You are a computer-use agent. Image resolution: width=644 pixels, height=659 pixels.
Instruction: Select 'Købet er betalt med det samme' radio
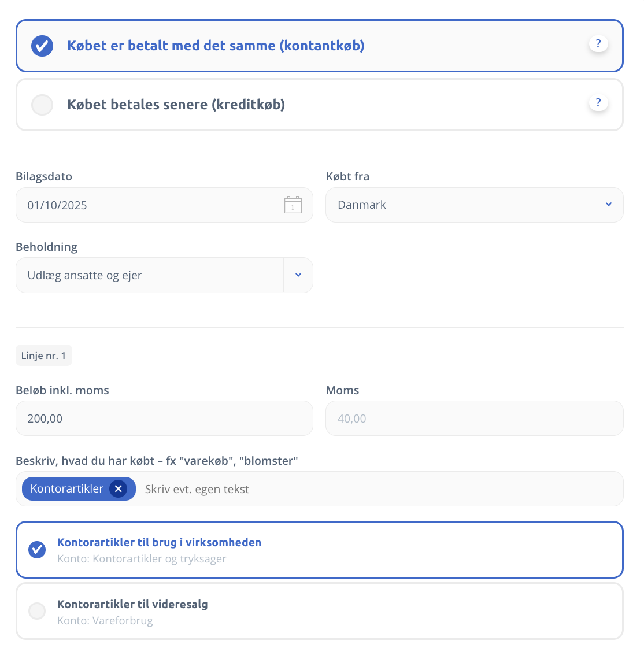pos(42,46)
